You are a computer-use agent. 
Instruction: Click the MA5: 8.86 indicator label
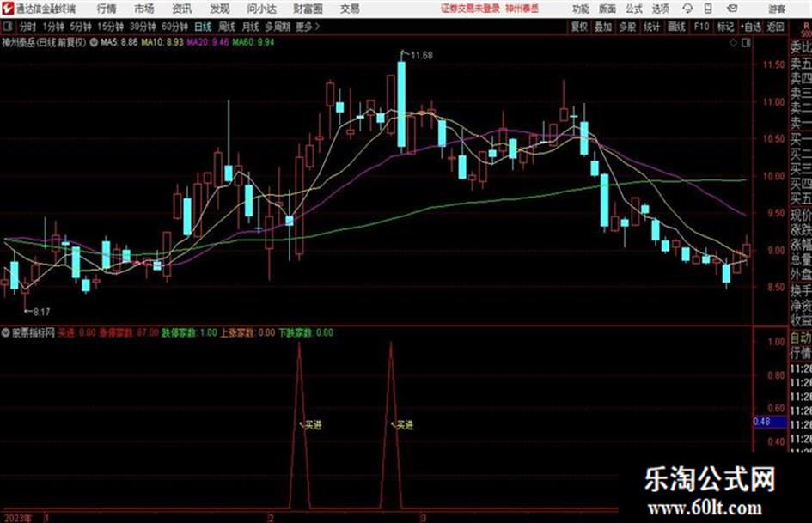point(119,42)
